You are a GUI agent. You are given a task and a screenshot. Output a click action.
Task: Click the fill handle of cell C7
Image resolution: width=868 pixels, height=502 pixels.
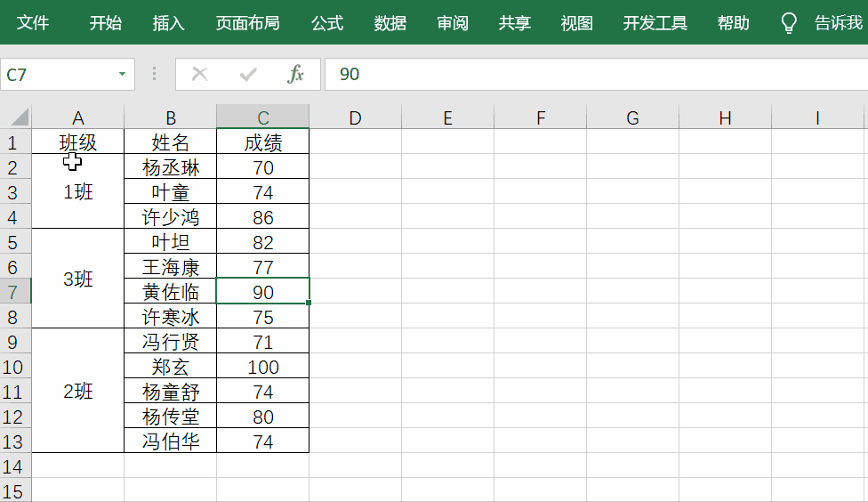[309, 303]
